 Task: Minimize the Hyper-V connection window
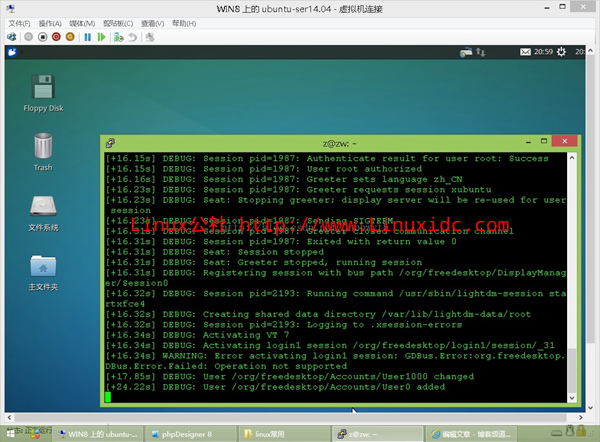pyautogui.click(x=547, y=7)
